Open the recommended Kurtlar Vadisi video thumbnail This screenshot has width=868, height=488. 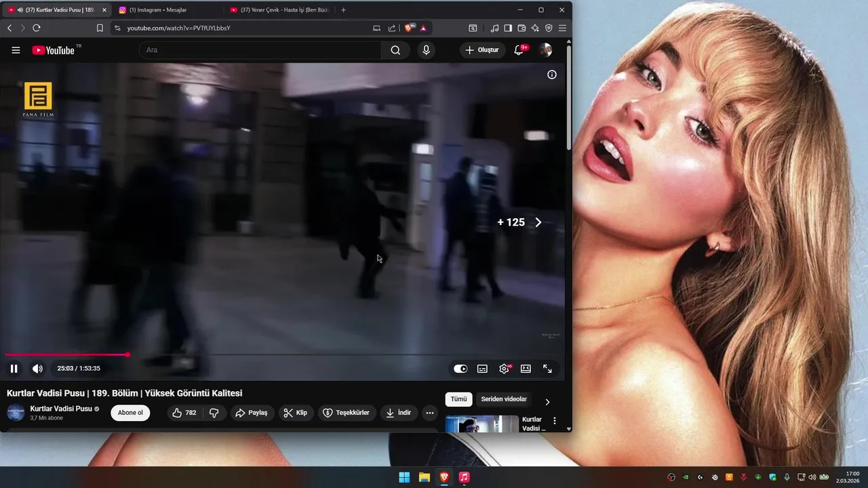pyautogui.click(x=482, y=424)
